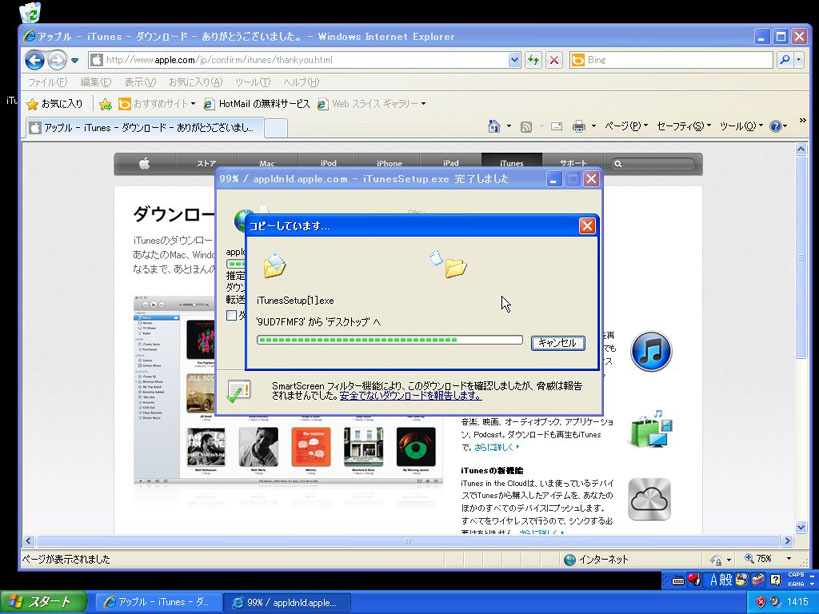
Task: Open the recent pages dropdown arrow
Action: [75, 61]
